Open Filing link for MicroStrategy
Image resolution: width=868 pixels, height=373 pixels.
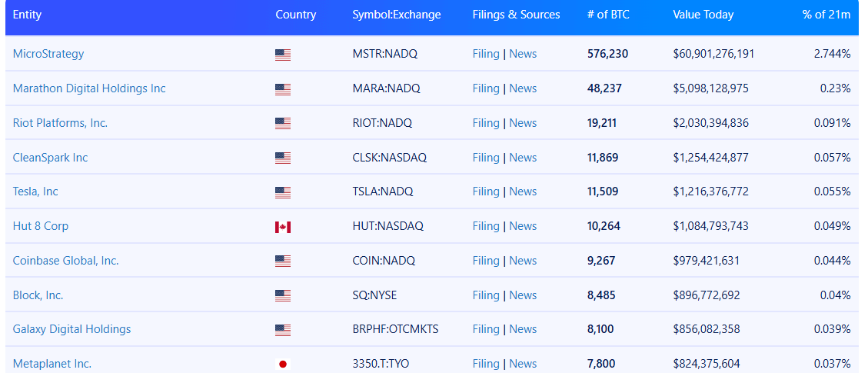coord(486,54)
